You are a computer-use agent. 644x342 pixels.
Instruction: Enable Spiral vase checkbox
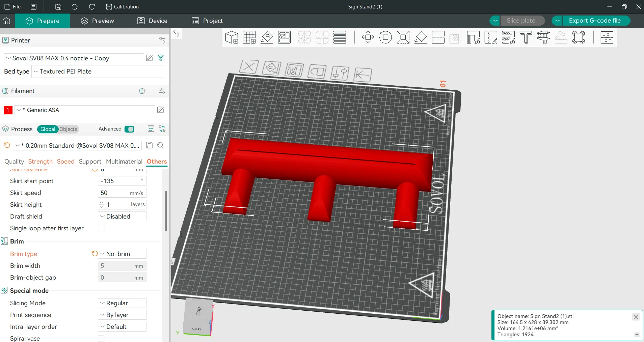coord(101,338)
